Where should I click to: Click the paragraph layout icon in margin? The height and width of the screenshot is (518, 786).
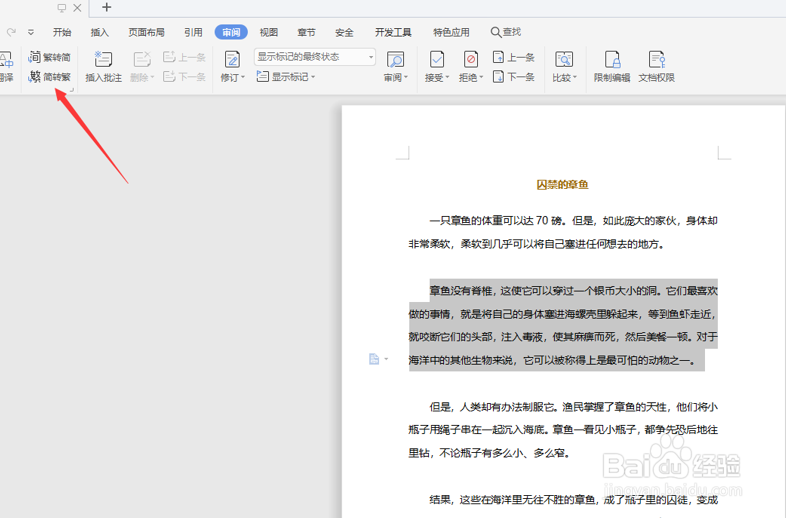pyautogui.click(x=374, y=359)
